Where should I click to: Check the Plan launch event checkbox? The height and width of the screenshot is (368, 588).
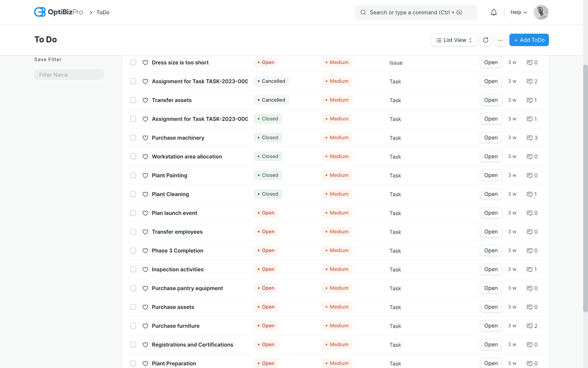[133, 213]
